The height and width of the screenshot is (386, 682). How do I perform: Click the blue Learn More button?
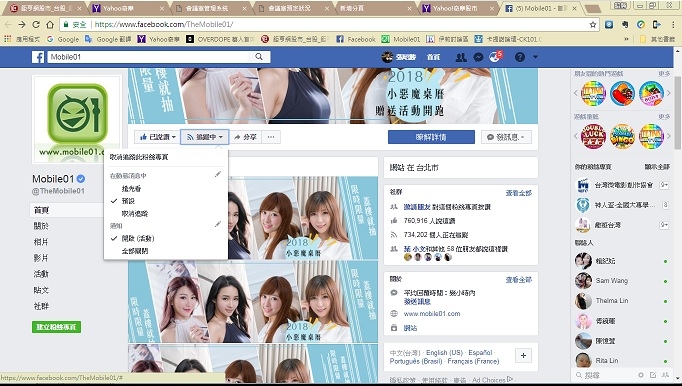431,137
